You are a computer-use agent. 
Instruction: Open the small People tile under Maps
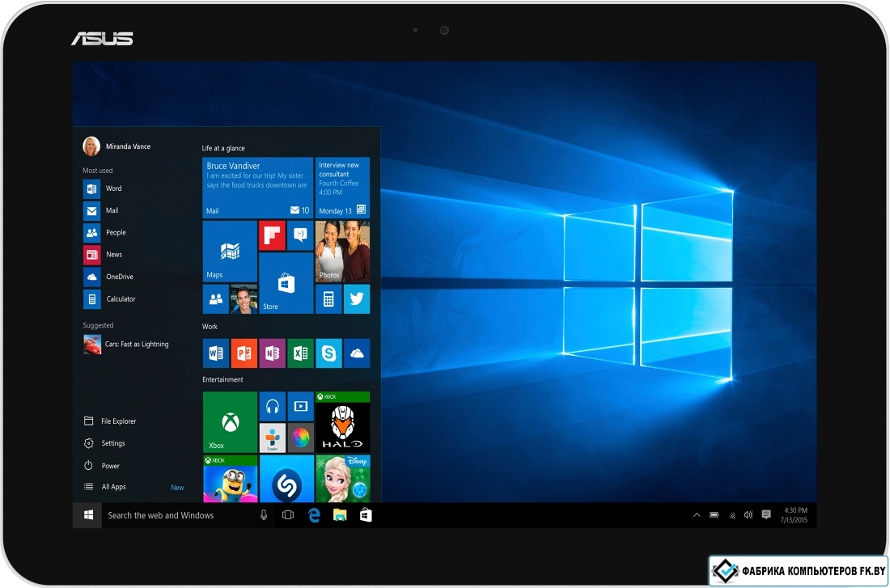tap(216, 299)
